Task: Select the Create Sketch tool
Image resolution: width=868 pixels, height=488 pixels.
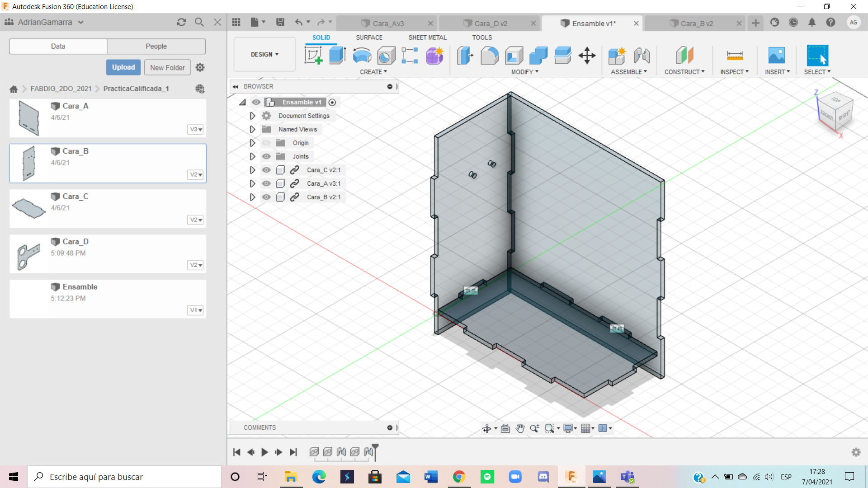Action: point(313,56)
